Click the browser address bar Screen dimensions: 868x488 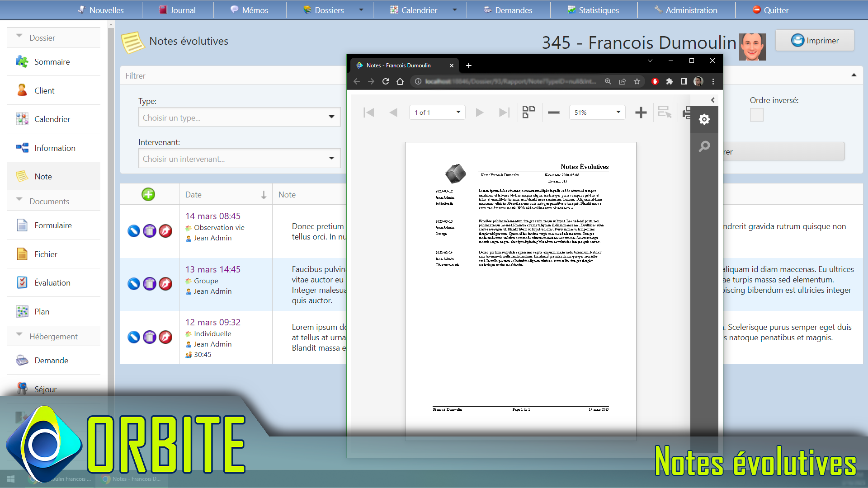click(x=511, y=81)
